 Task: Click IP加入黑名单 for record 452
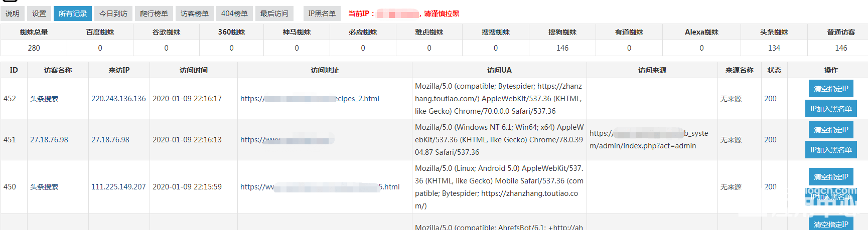831,109
